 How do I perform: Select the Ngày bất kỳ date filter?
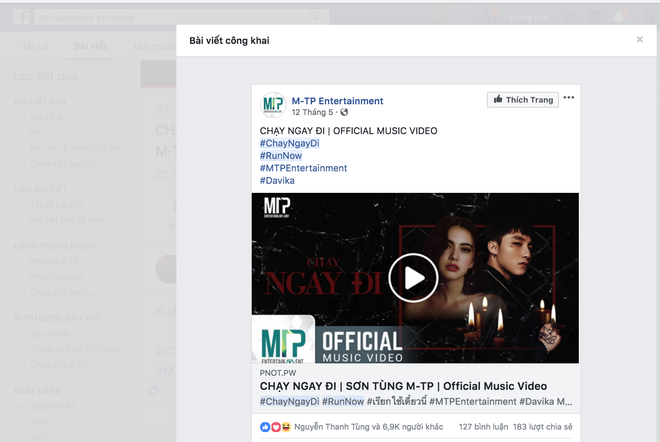53,406
